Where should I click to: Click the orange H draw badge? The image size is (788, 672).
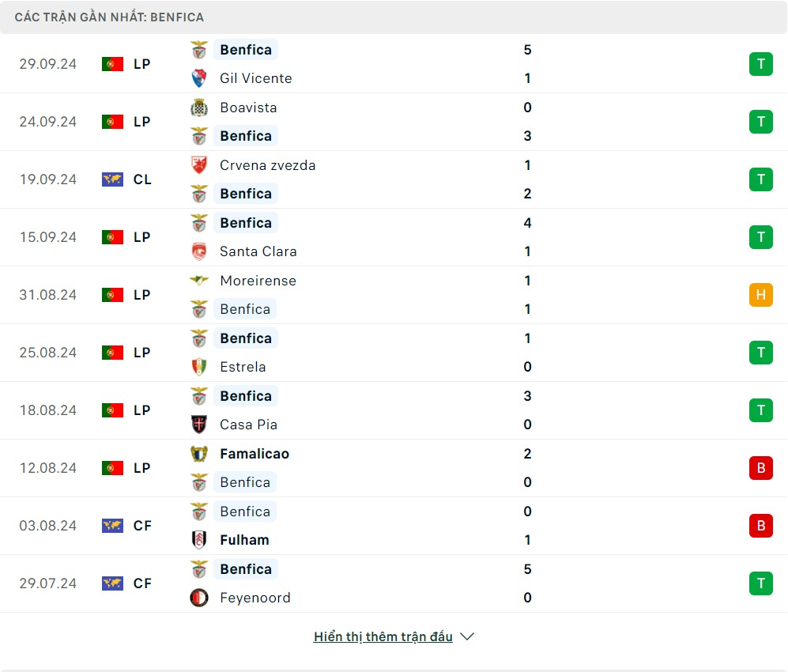[760, 295]
